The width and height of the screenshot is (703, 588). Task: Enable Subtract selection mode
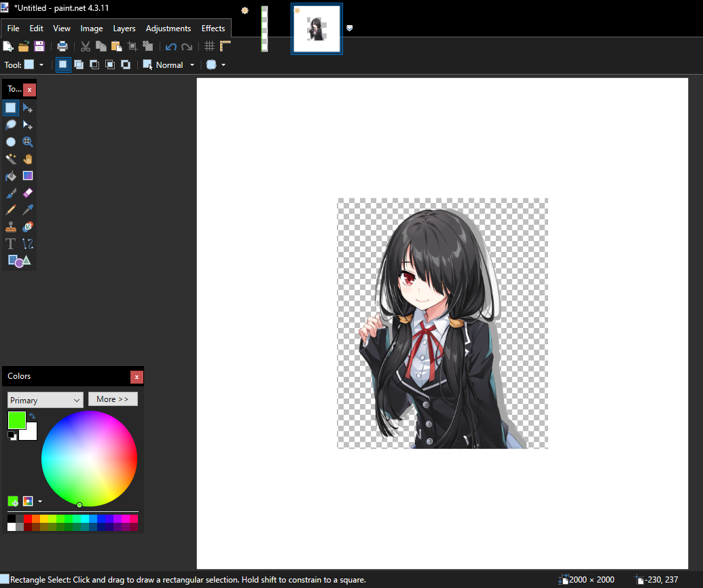click(x=94, y=65)
